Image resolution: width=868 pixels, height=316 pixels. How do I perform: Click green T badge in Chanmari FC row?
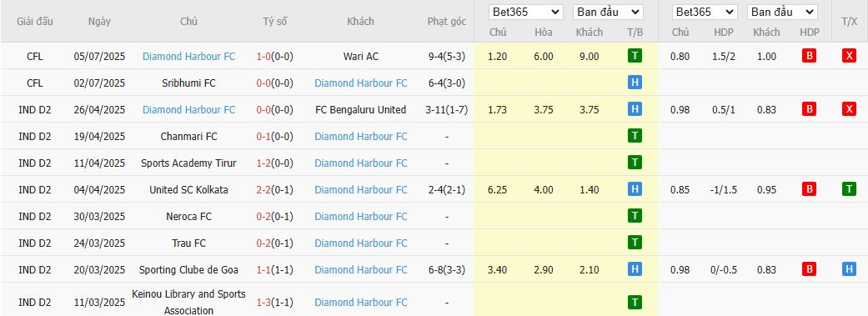click(x=635, y=136)
